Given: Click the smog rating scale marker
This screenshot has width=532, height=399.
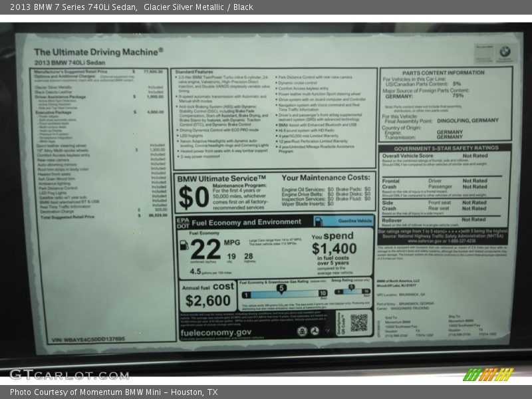Looking at the screenshot, I should click(352, 288).
